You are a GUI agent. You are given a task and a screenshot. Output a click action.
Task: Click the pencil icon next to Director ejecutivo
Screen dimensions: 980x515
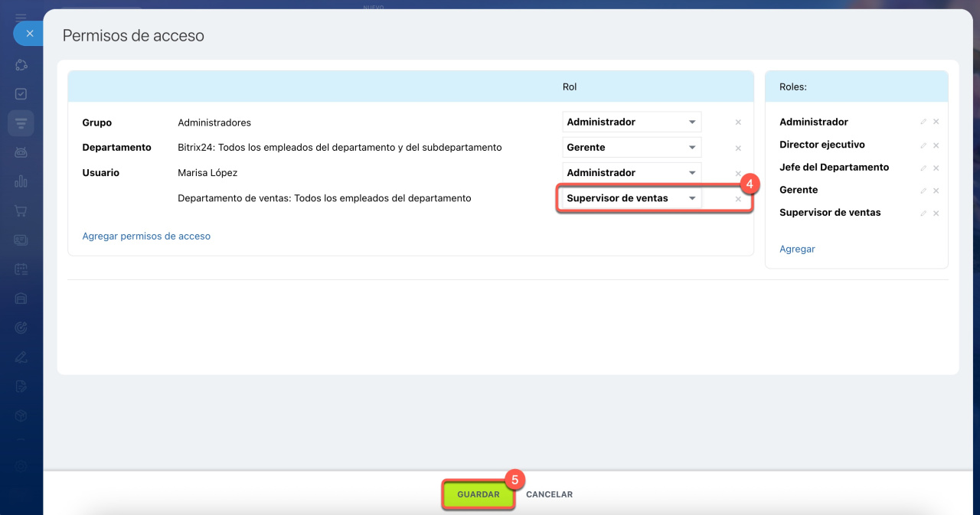[x=923, y=145]
